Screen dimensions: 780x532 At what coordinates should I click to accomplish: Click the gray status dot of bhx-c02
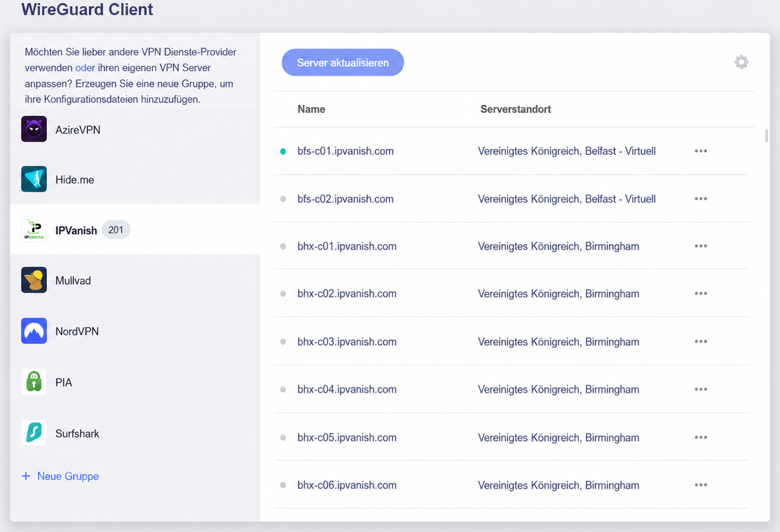283,294
